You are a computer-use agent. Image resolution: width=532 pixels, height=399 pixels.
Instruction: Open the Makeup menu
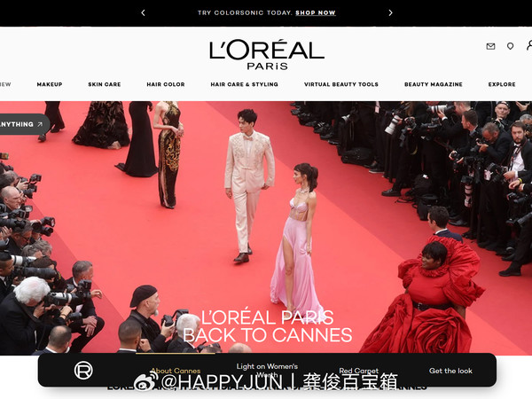pyautogui.click(x=50, y=84)
